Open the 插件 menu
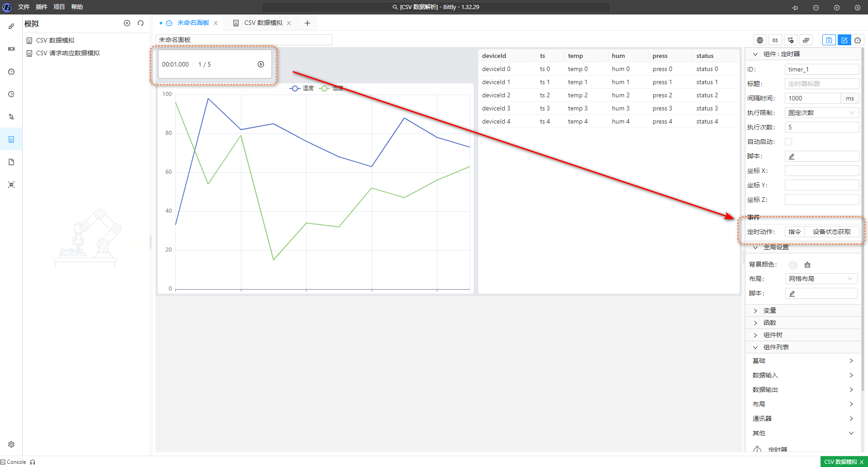The width and height of the screenshot is (868, 467). pos(41,7)
